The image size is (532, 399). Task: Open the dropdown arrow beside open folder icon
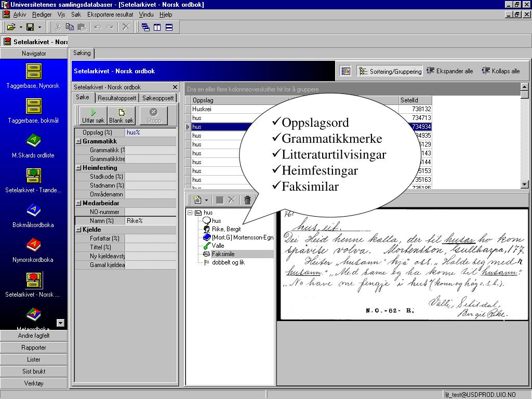(x=21, y=27)
